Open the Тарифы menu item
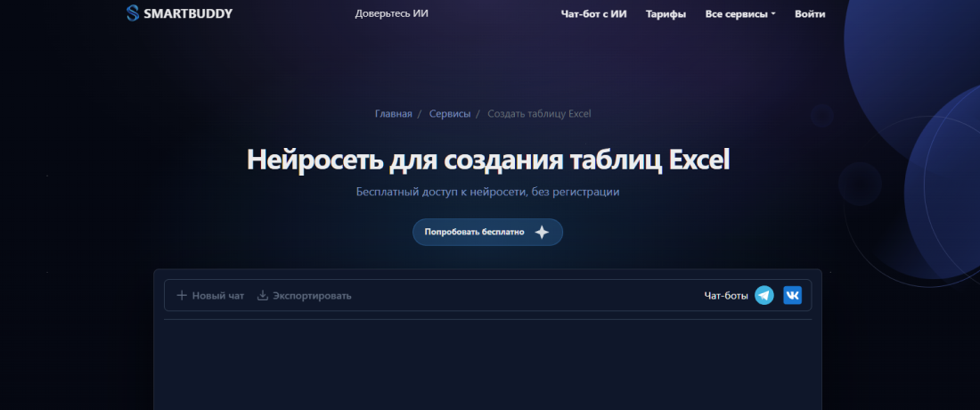Viewport: 980px width, 410px height. pos(666,14)
